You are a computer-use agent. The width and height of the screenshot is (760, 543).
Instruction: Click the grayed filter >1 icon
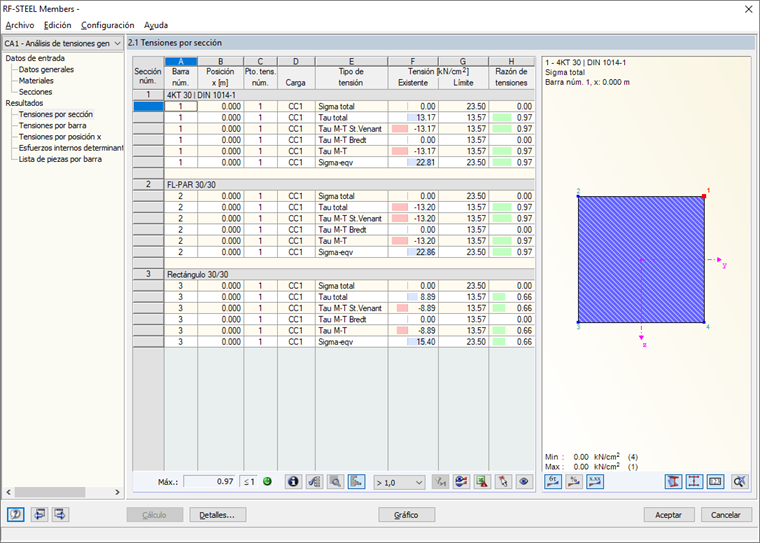440,482
